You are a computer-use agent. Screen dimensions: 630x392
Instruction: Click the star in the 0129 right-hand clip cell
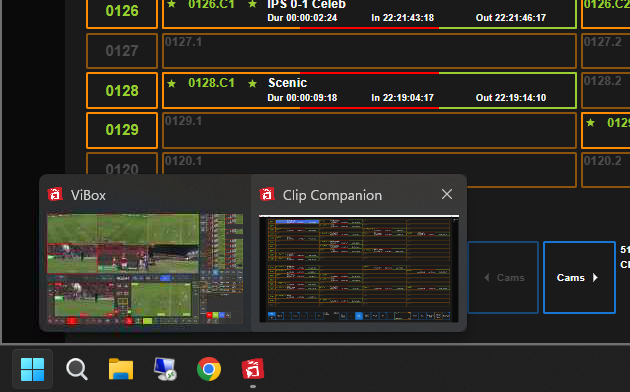tap(591, 122)
